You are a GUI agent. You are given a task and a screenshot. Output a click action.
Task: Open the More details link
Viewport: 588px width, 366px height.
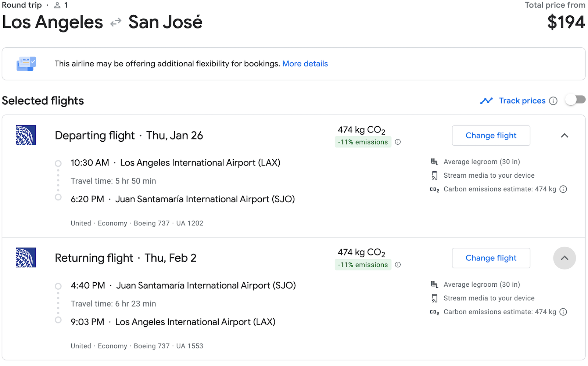[x=305, y=64]
